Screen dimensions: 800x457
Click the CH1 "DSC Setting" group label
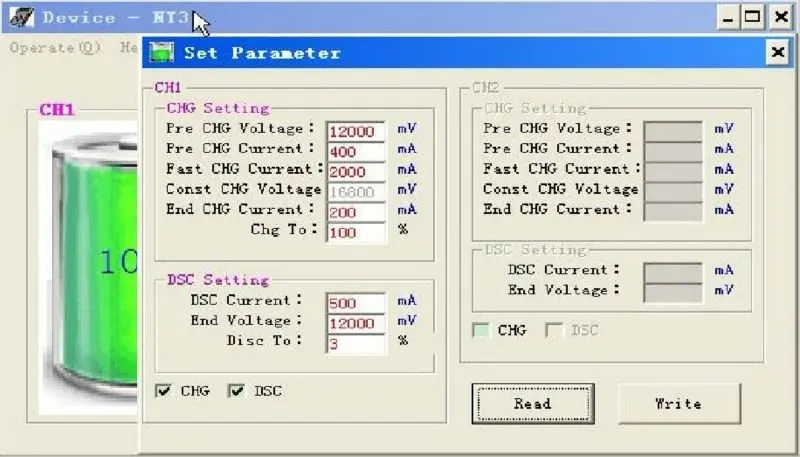click(x=218, y=280)
